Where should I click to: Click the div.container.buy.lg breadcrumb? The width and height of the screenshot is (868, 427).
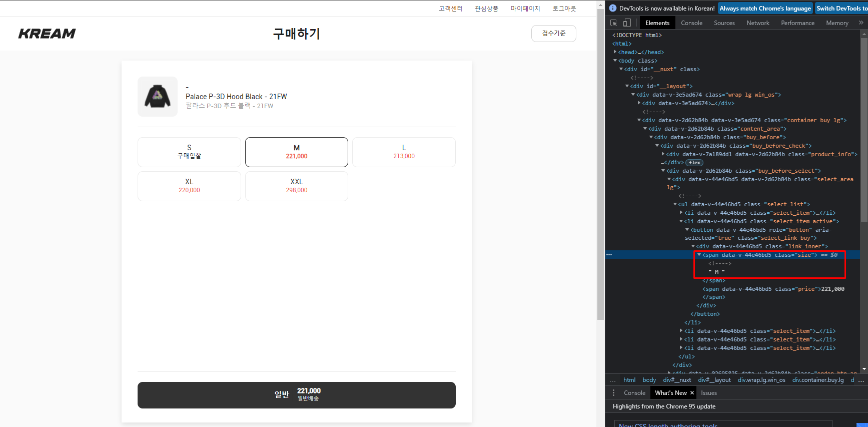click(x=818, y=380)
